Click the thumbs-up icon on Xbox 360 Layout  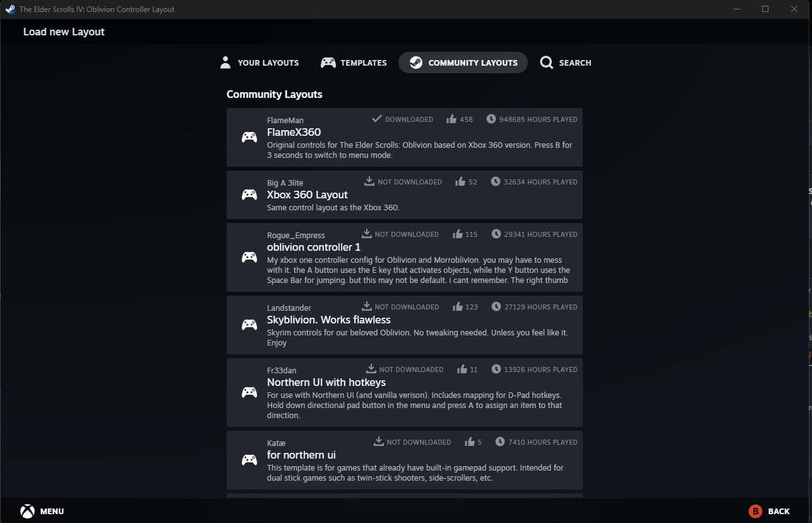point(460,181)
